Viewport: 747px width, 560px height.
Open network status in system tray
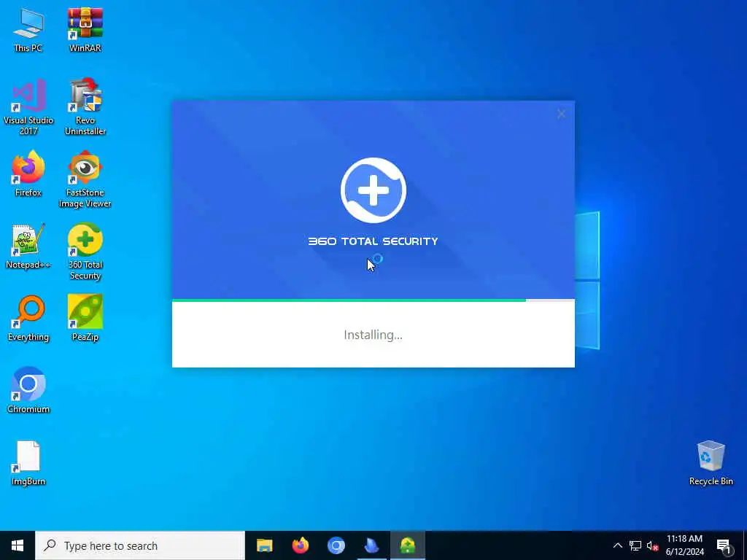[x=635, y=545]
